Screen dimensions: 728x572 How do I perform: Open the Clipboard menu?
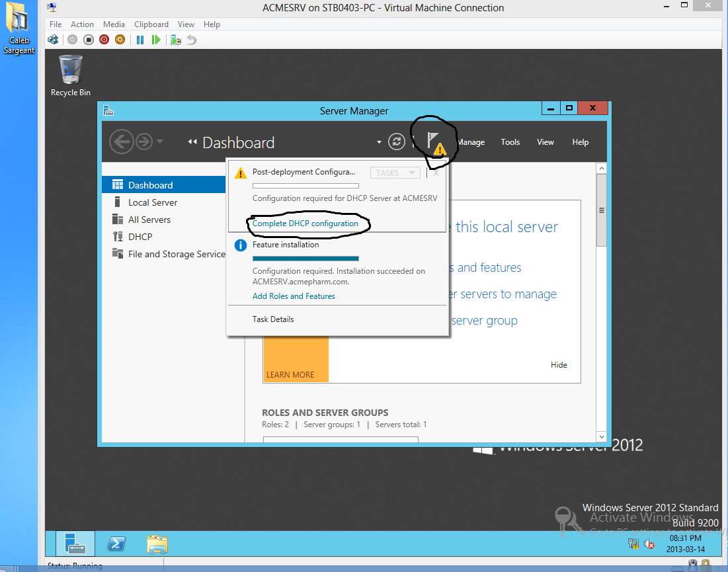point(151,24)
